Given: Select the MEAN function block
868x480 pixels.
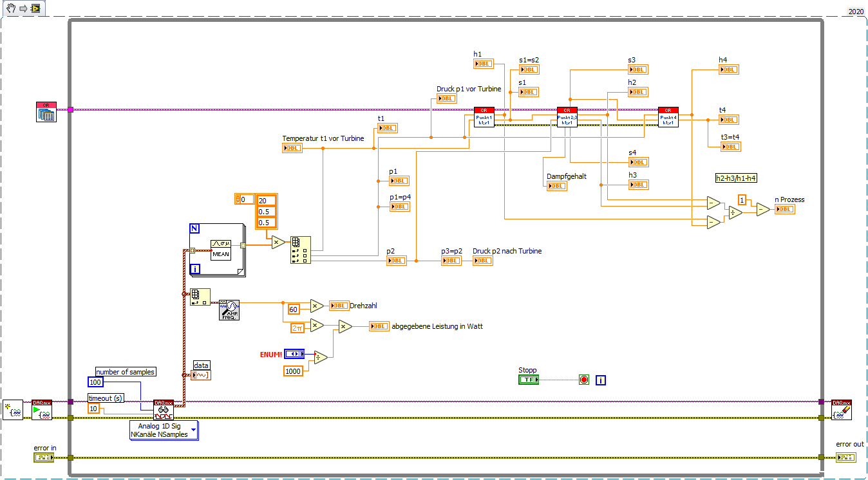Looking at the screenshot, I should (x=221, y=249).
